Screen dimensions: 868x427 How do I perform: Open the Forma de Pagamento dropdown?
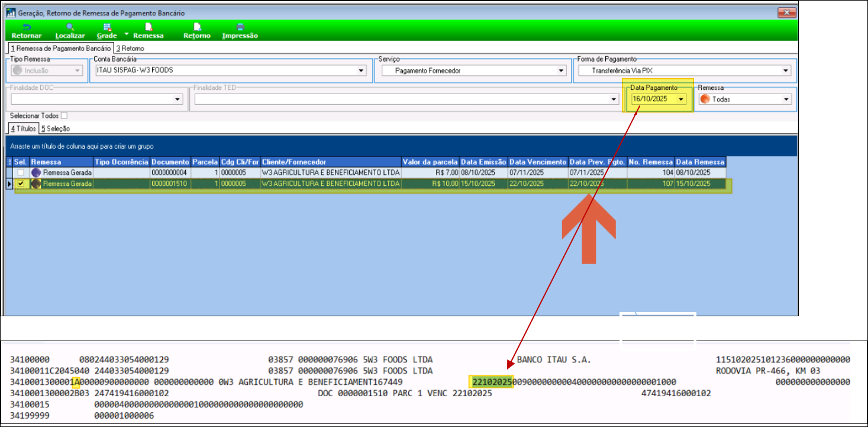click(x=786, y=71)
